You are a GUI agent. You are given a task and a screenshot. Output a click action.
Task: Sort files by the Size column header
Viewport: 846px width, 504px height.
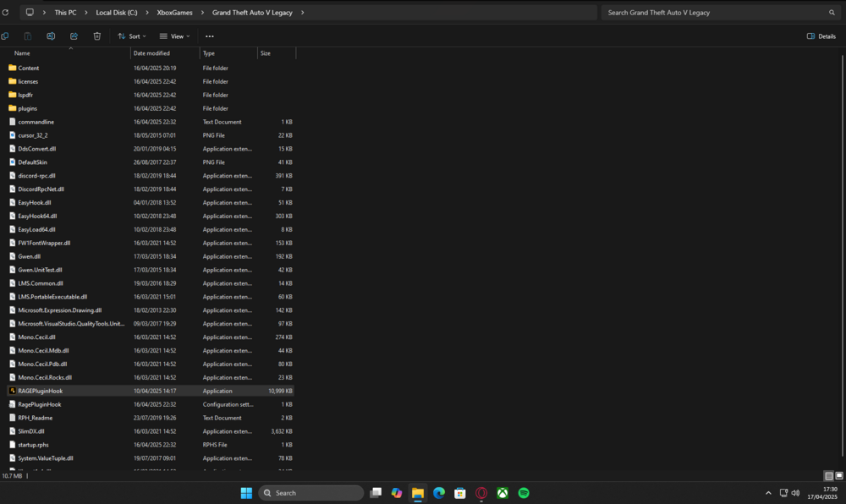[269, 52]
